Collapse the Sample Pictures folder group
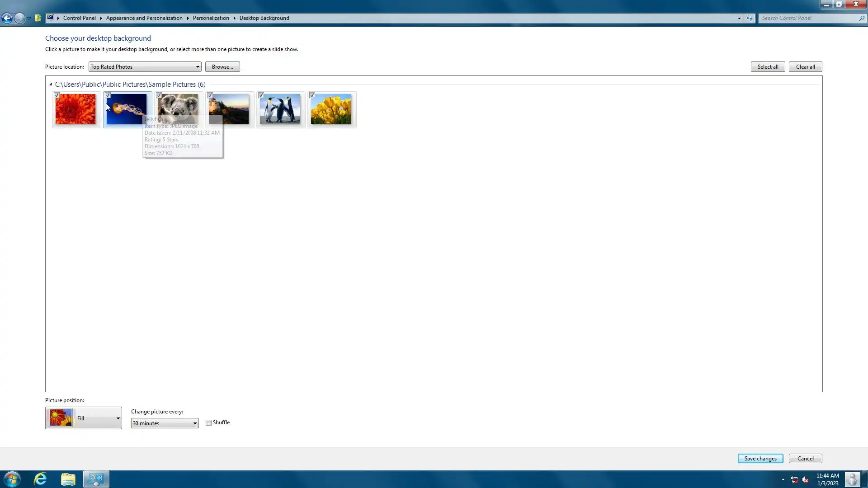868x488 pixels. click(x=51, y=84)
